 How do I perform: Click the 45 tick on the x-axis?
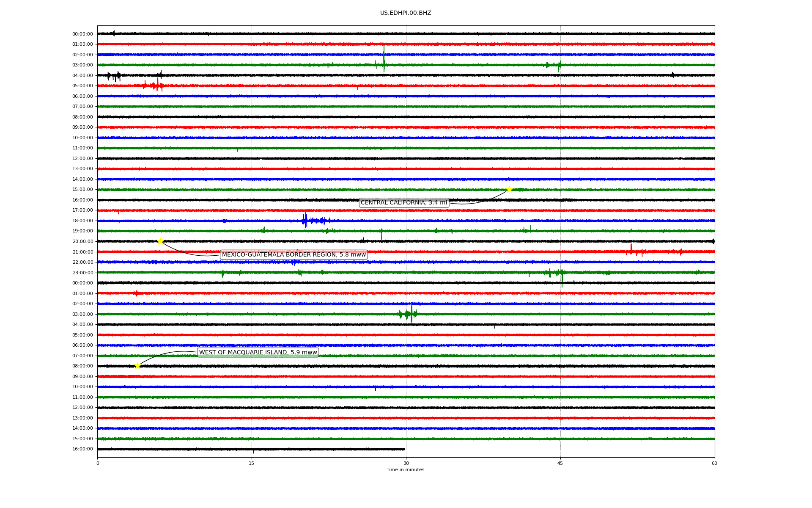560,463
